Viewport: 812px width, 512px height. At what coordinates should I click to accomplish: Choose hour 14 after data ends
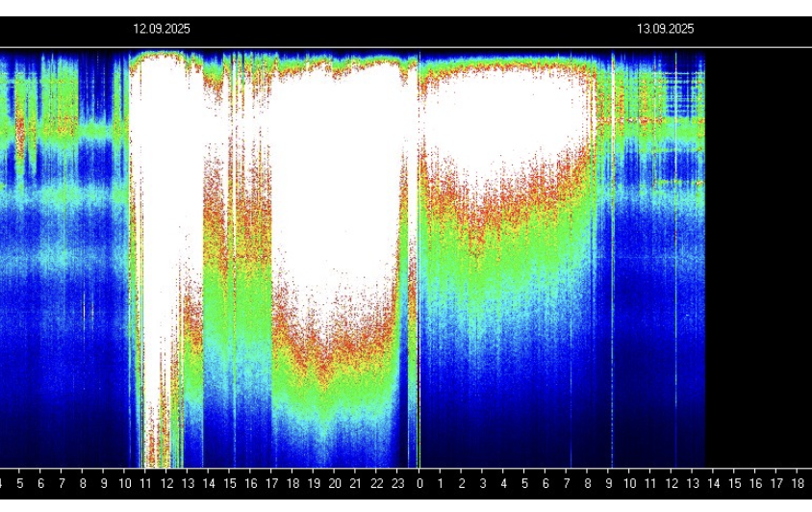714,483
